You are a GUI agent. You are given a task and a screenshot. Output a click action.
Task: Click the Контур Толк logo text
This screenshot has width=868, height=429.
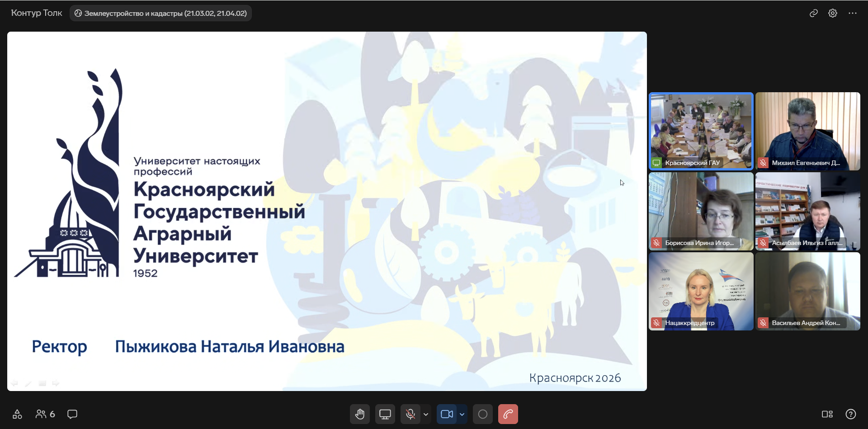point(37,13)
